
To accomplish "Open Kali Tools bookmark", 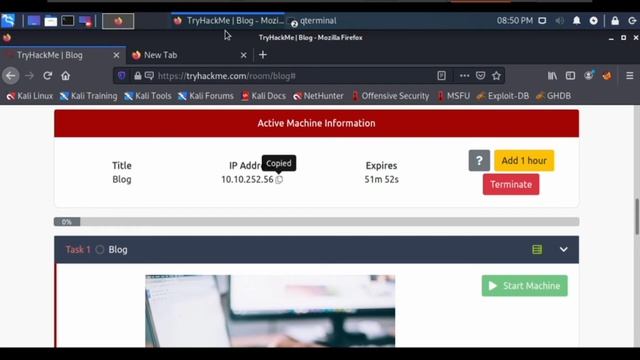I will (x=148, y=96).
